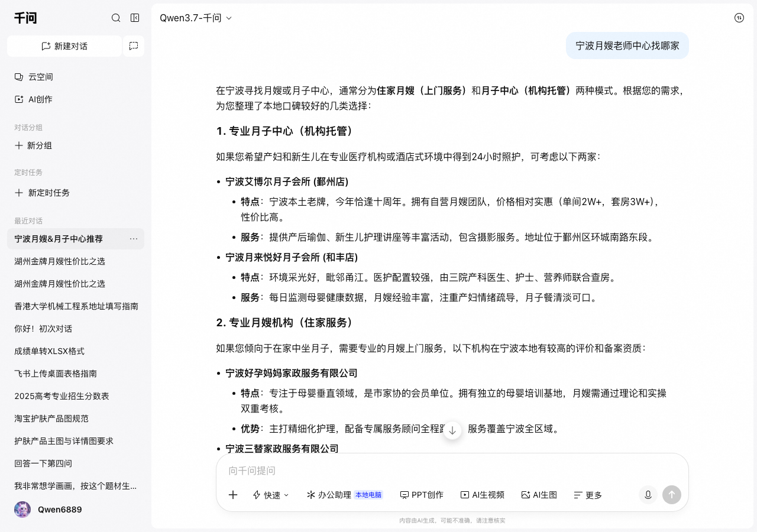Open the 我非常想学画画 conversation
Image resolution: width=757 pixels, height=532 pixels.
pyautogui.click(x=76, y=486)
